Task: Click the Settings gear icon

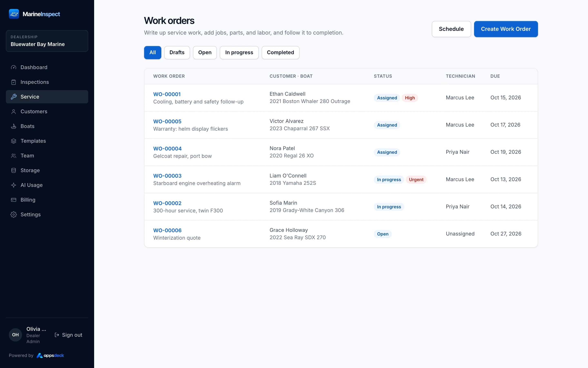Action: tap(14, 215)
